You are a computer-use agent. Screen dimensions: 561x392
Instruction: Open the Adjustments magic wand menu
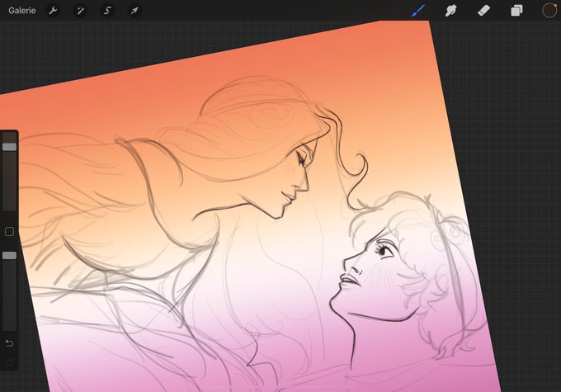[x=80, y=11]
